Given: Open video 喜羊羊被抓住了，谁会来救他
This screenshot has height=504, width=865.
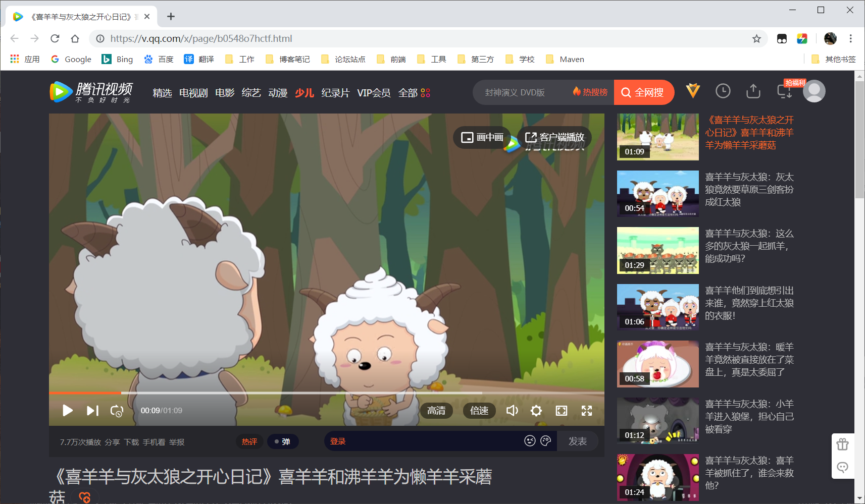Looking at the screenshot, I should 749,473.
